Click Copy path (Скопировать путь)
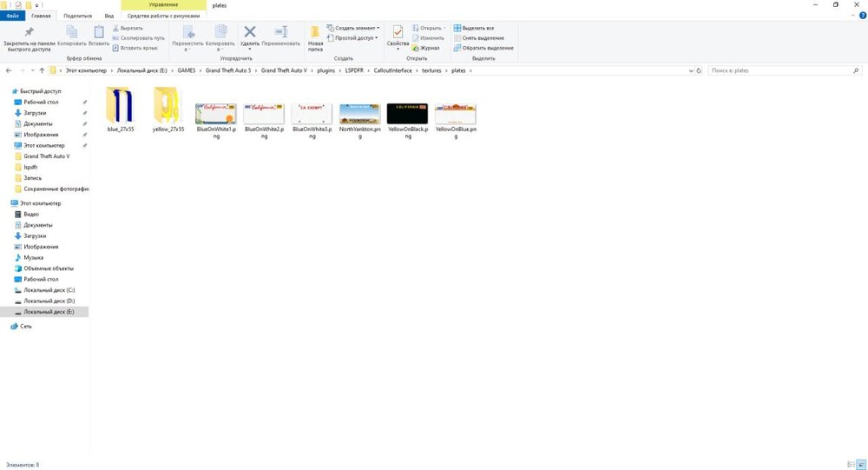This screenshot has height=470, width=868. coord(138,37)
